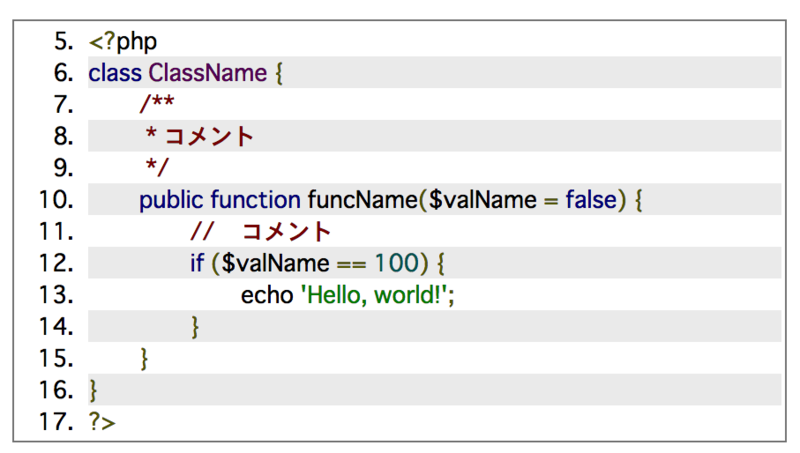Select the 'class' keyword on line 6
Image resolution: width=800 pixels, height=453 pixels.
pyautogui.click(x=115, y=73)
